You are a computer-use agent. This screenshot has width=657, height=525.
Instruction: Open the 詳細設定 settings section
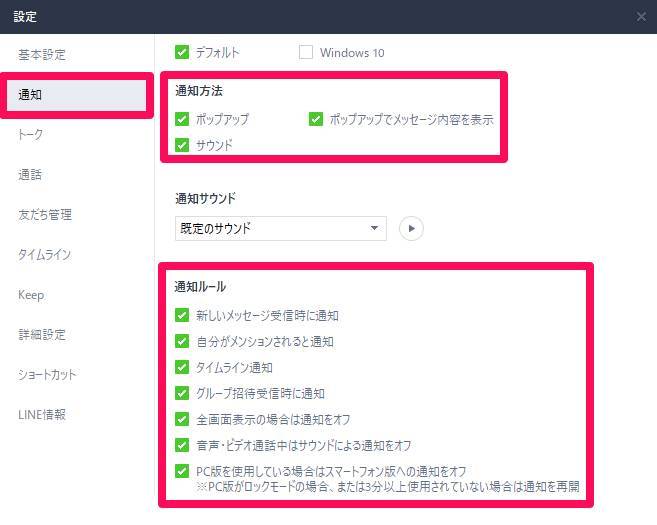click(42, 334)
